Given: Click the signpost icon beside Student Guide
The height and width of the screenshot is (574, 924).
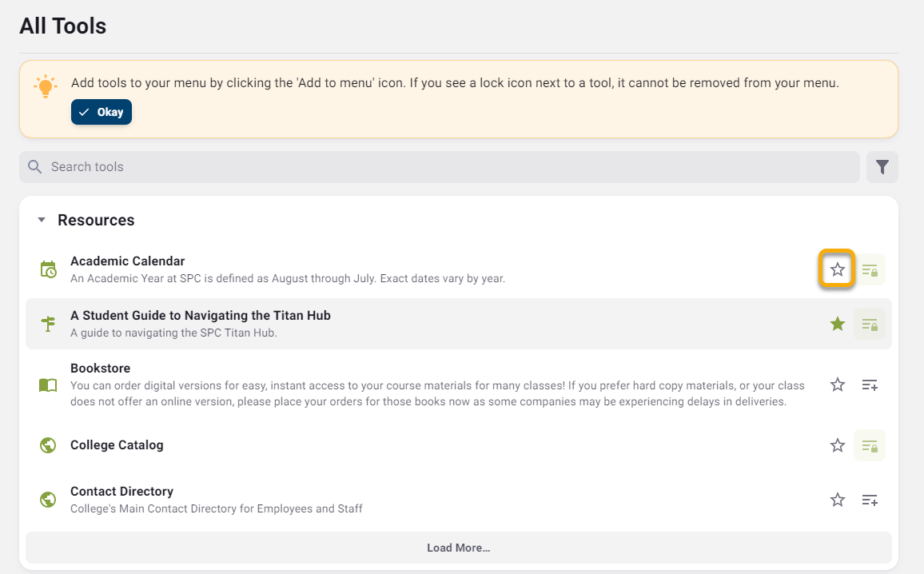Looking at the screenshot, I should [48, 323].
